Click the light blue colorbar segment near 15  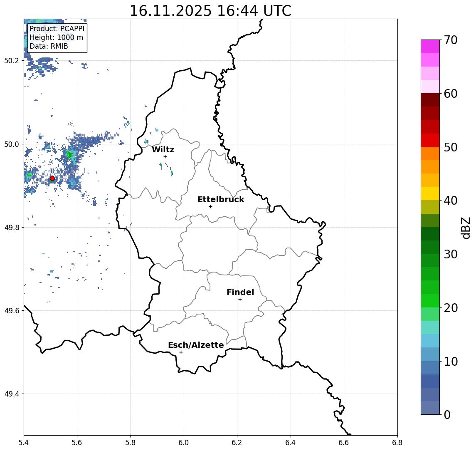pyautogui.click(x=430, y=341)
